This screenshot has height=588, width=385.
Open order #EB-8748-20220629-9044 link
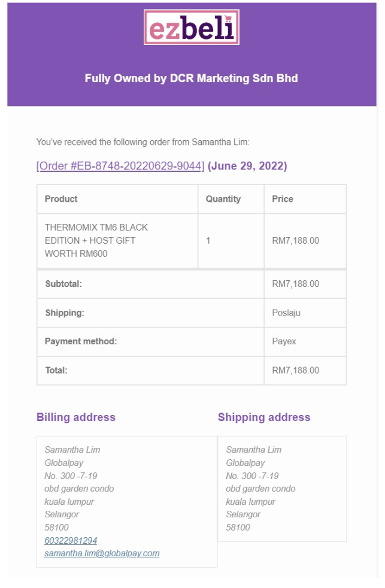(120, 166)
